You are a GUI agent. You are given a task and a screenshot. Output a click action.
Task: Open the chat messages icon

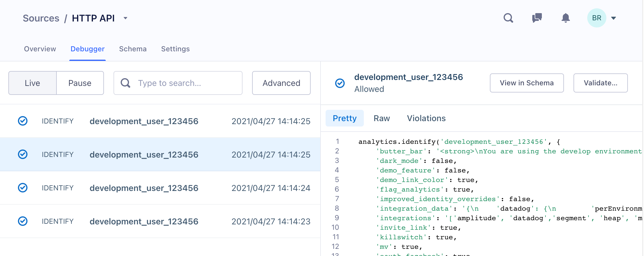pyautogui.click(x=537, y=18)
